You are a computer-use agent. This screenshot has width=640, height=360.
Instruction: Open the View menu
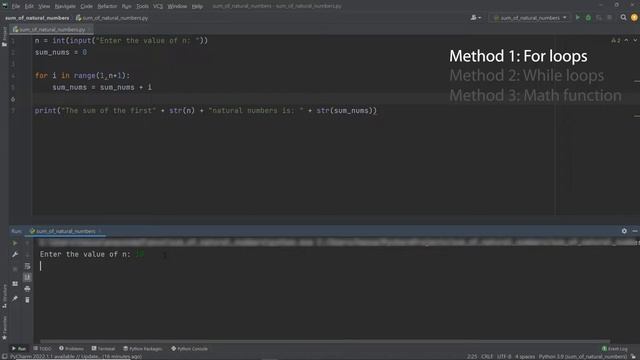click(x=44, y=6)
